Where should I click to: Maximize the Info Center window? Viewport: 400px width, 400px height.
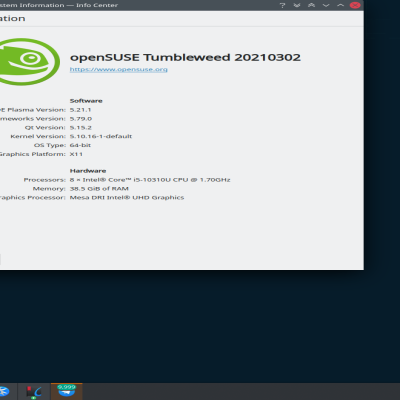coord(340,5)
